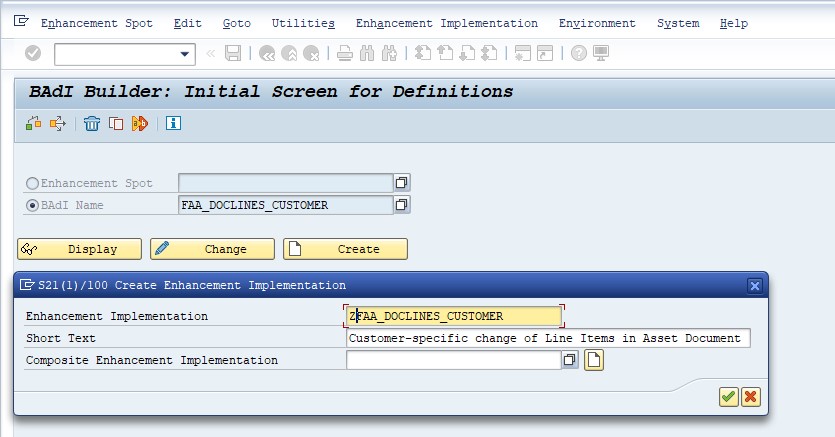Click the Enhancement Implementation arrow icon in the application toolbar
835x437 pixels.
coord(58,123)
